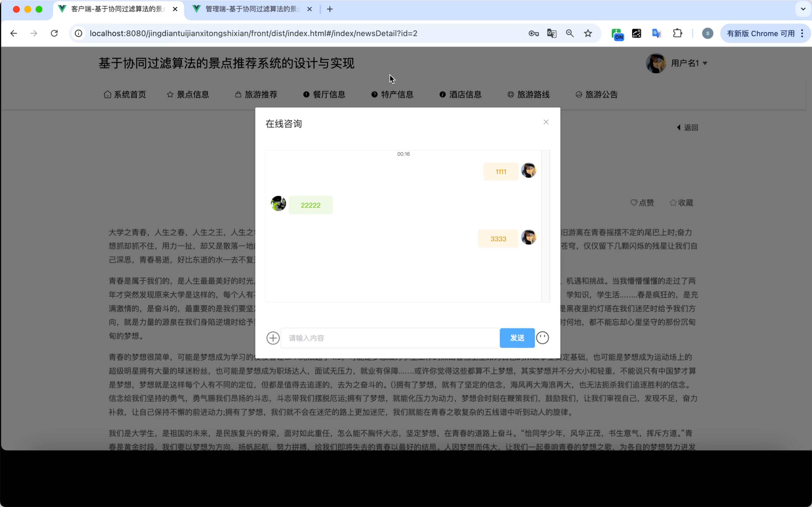Screen dimensions: 812x507
Task: Click 有新版 Chrome 可用 update button
Action: click(x=761, y=33)
